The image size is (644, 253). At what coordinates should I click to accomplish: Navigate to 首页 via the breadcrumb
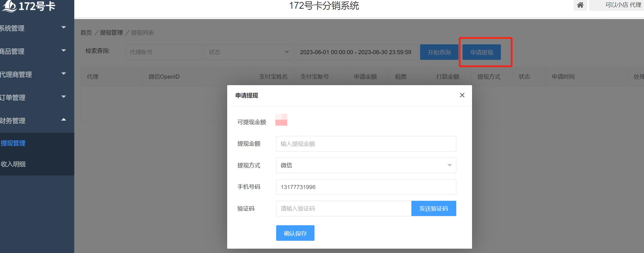(x=87, y=32)
